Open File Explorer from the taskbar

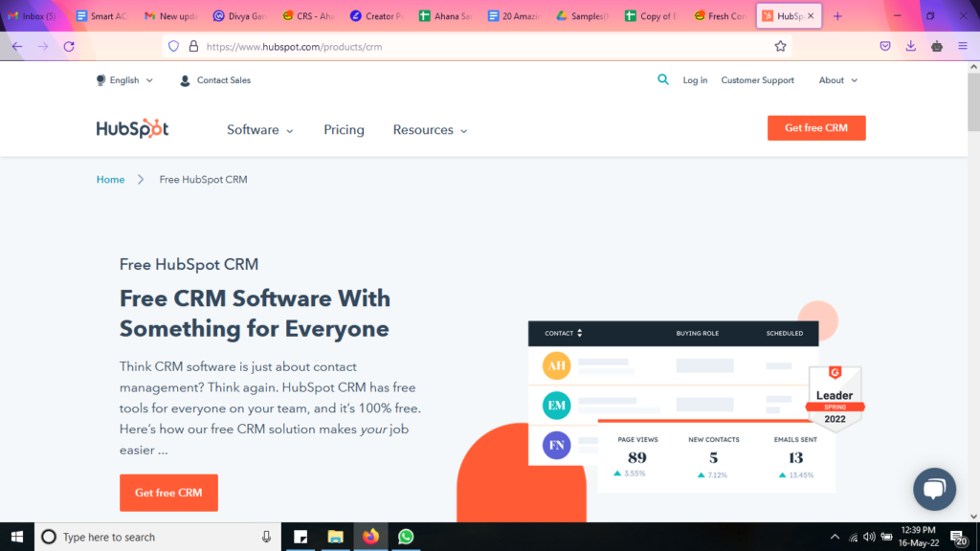336,537
